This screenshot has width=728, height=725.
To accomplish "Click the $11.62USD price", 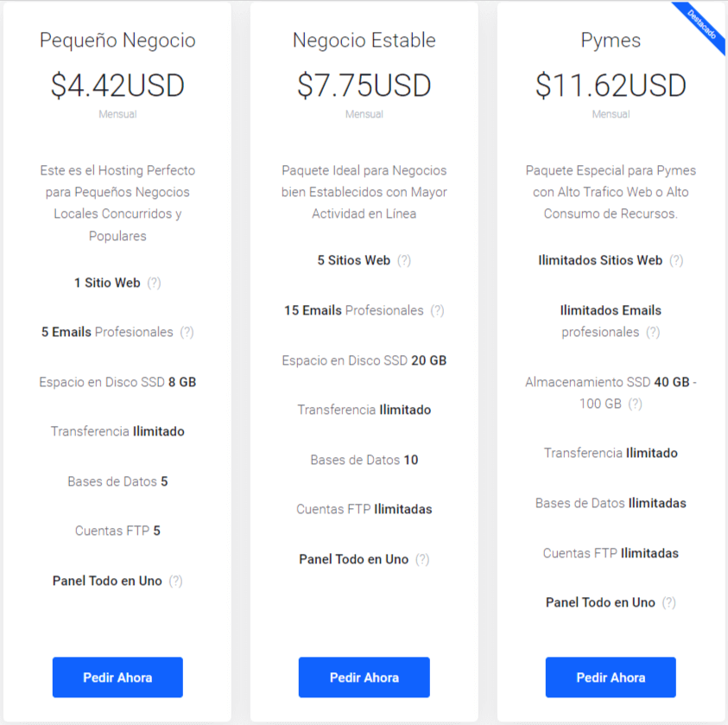I will pyautogui.click(x=611, y=86).
